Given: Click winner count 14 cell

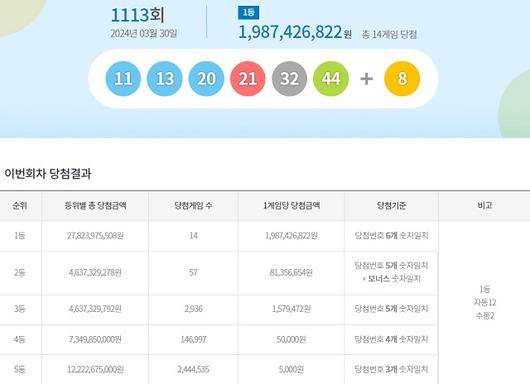Looking at the screenshot, I should [x=193, y=236].
